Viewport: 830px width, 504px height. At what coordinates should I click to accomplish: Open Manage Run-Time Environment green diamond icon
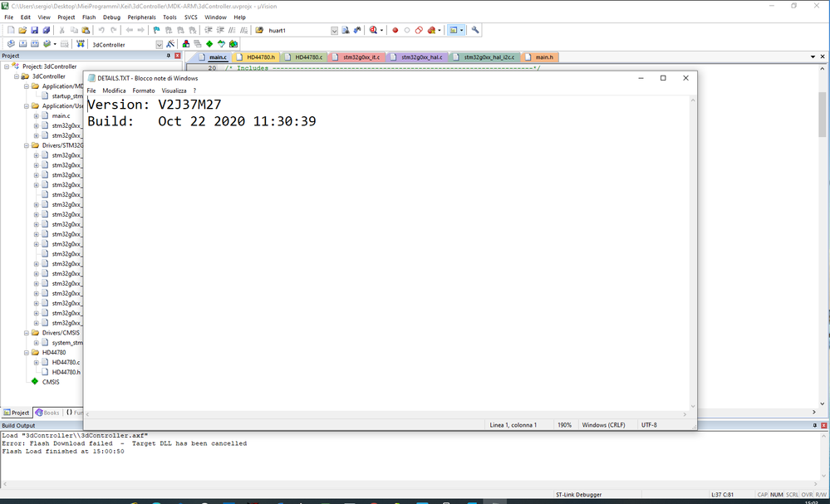209,44
